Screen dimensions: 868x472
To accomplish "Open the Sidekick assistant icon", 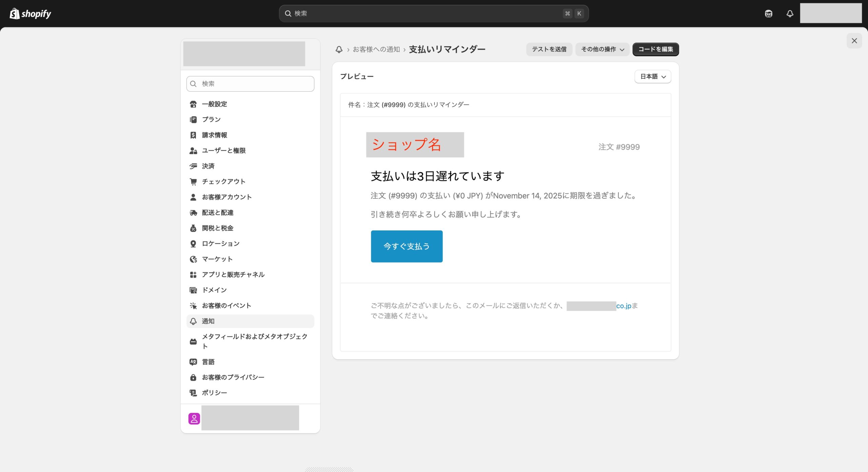I will 769,14.
